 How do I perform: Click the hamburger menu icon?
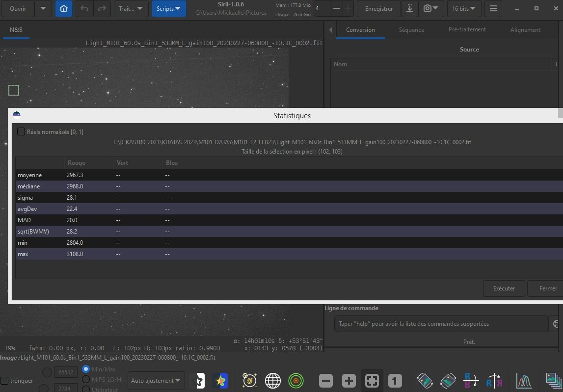pos(493,9)
